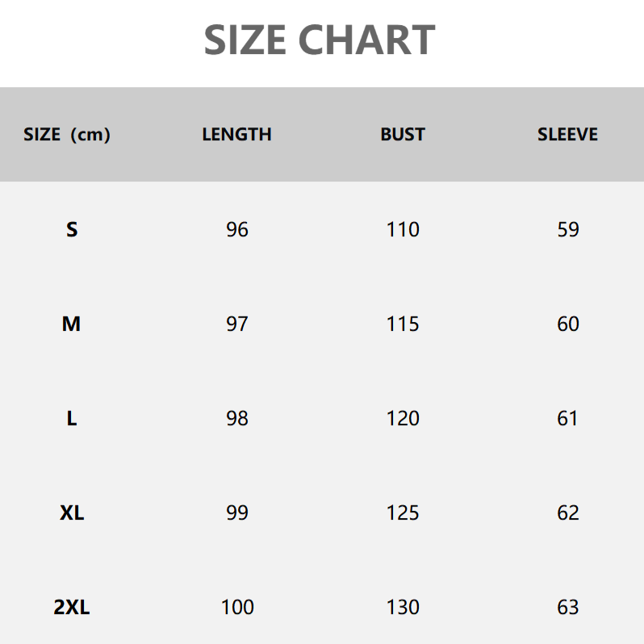Click the L size row label

coord(72,419)
